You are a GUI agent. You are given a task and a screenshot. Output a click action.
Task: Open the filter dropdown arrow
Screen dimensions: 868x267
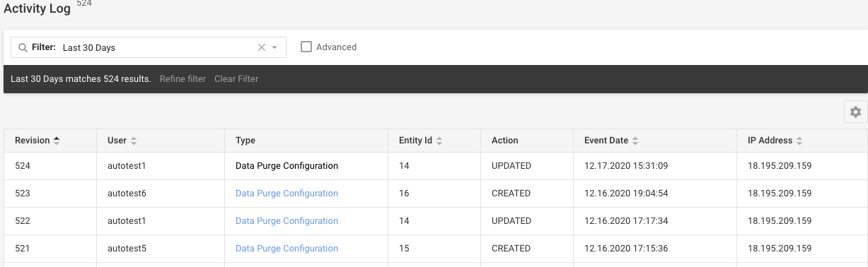[x=274, y=47]
